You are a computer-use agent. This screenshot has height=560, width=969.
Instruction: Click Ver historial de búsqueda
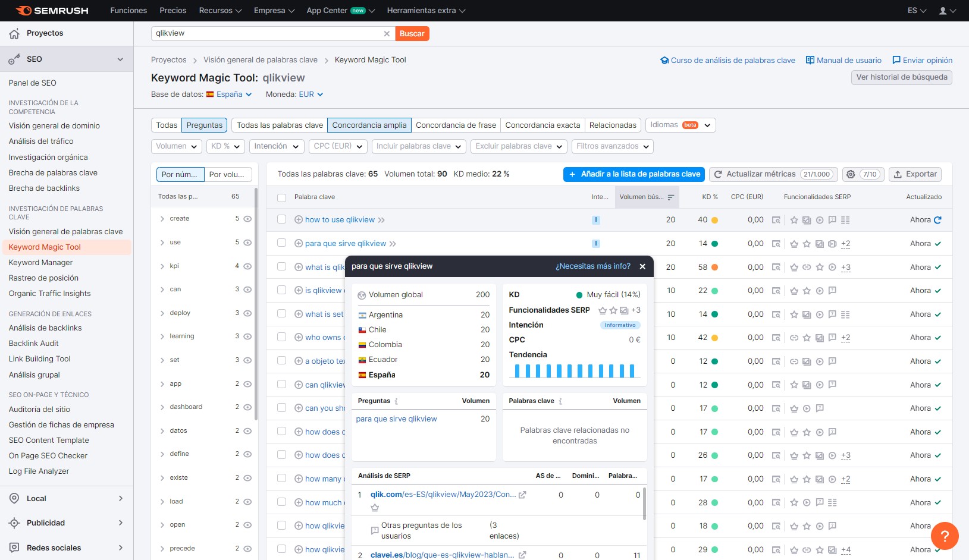click(x=902, y=77)
